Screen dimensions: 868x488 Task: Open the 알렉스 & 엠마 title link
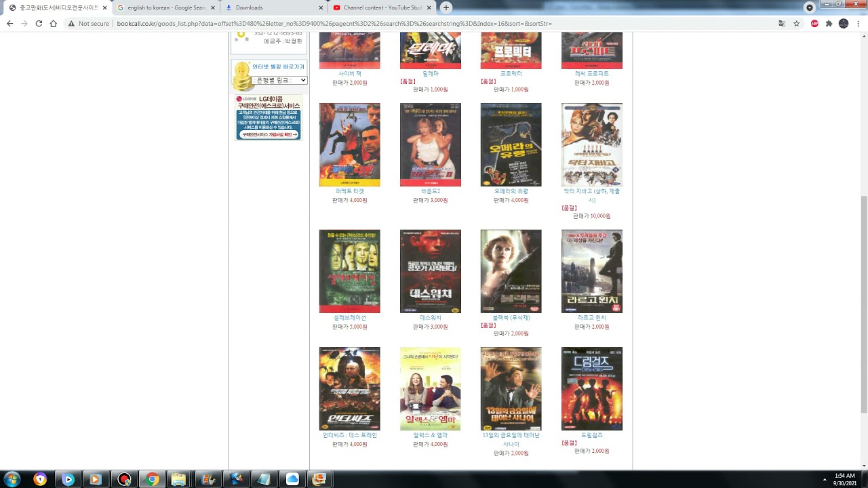[x=430, y=435]
